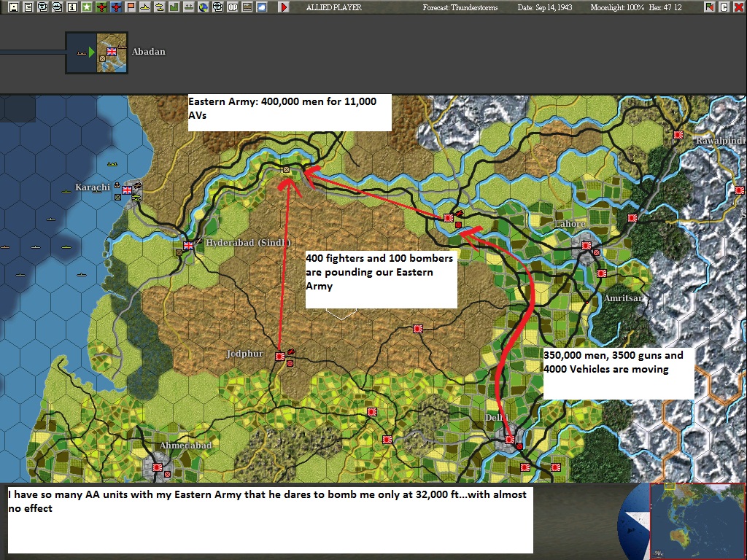
Task: Select Japanese base where red arrows originate
Action: (x=449, y=217)
